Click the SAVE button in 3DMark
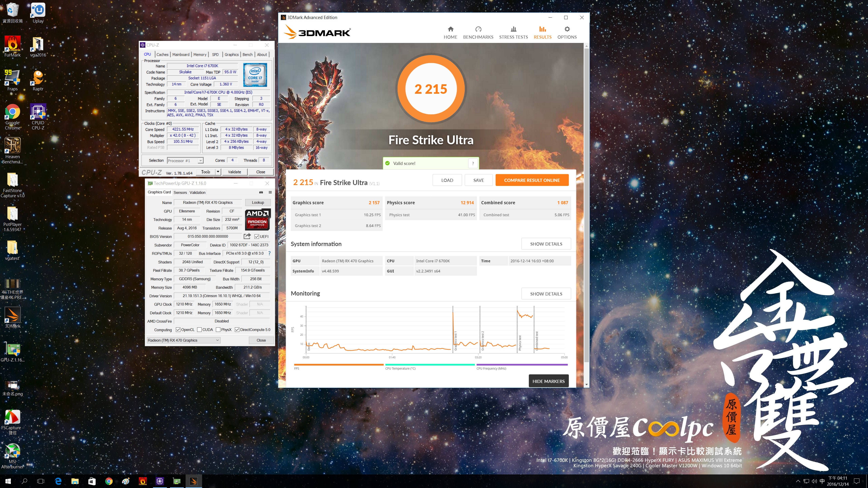The image size is (868, 488). tap(479, 180)
